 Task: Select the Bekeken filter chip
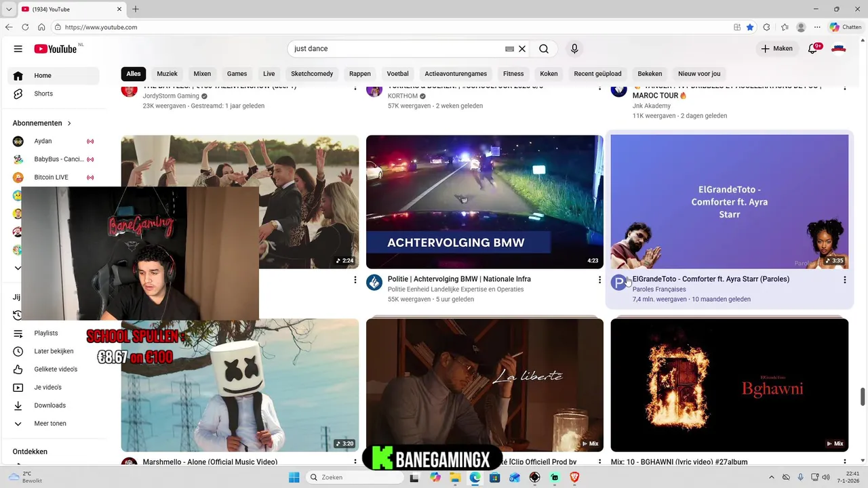pyautogui.click(x=650, y=73)
